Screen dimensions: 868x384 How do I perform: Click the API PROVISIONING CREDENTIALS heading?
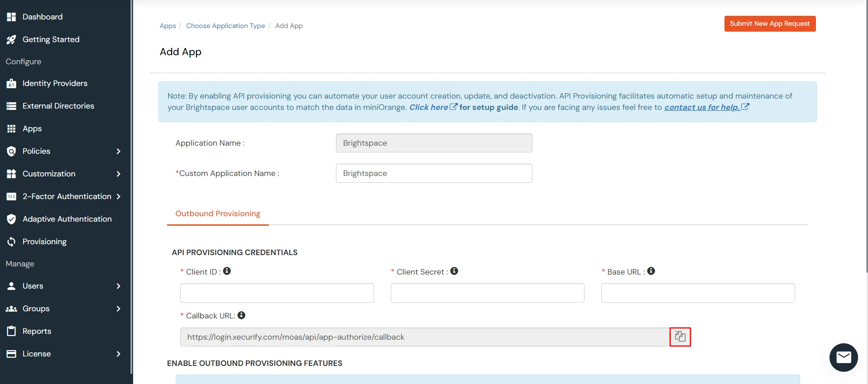click(235, 252)
